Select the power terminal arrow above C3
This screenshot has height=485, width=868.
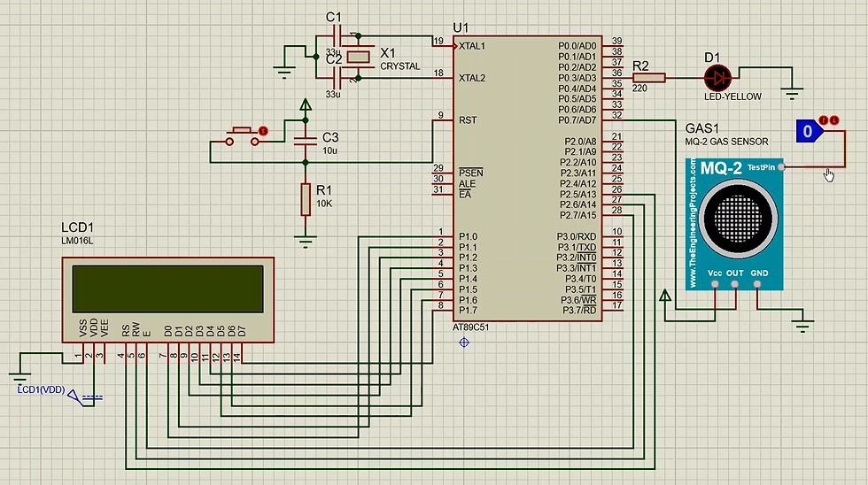[x=306, y=105]
